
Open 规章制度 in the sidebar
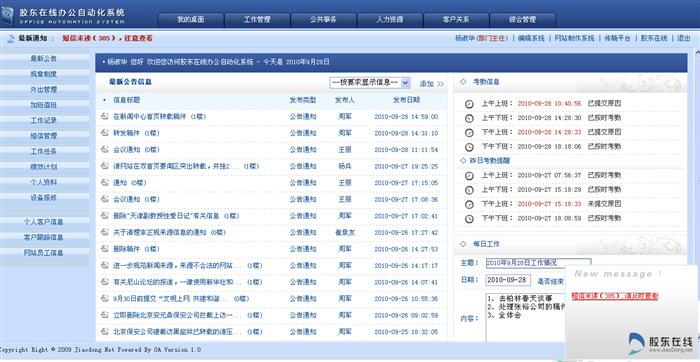(x=44, y=74)
